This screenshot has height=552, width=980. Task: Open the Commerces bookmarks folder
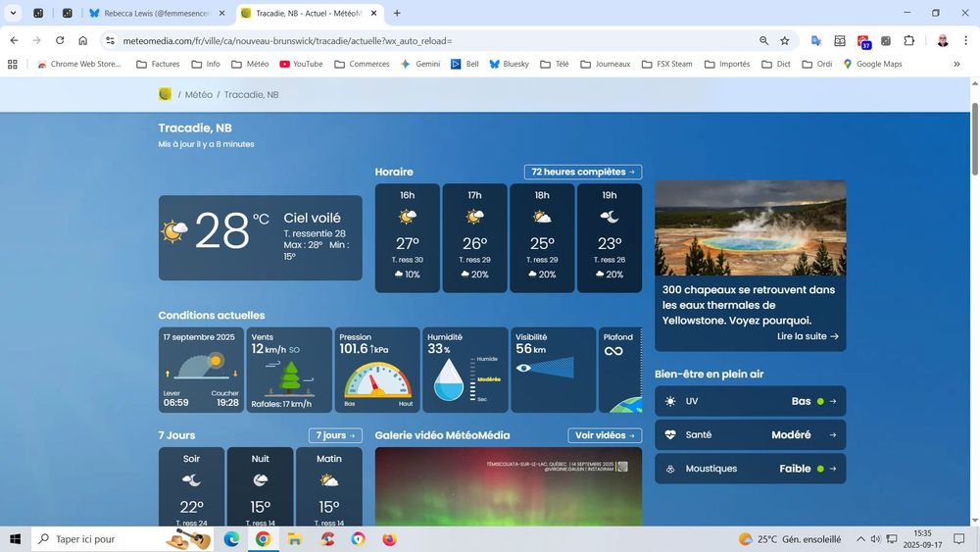tap(362, 64)
